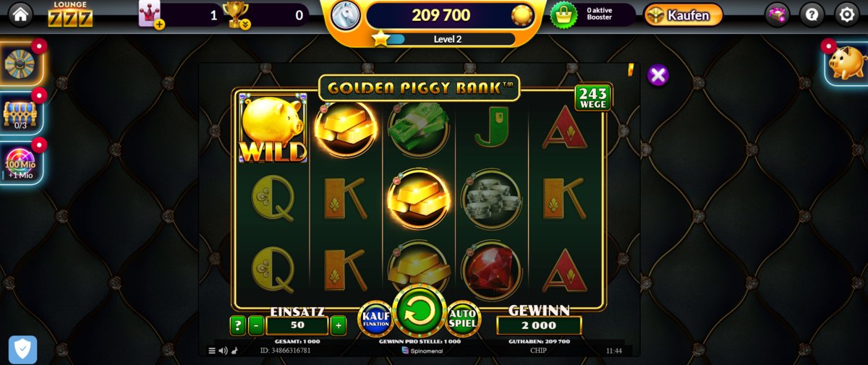Viewport: 868px width, 365px height.
Task: Open the help question mark in top bar
Action: (812, 14)
